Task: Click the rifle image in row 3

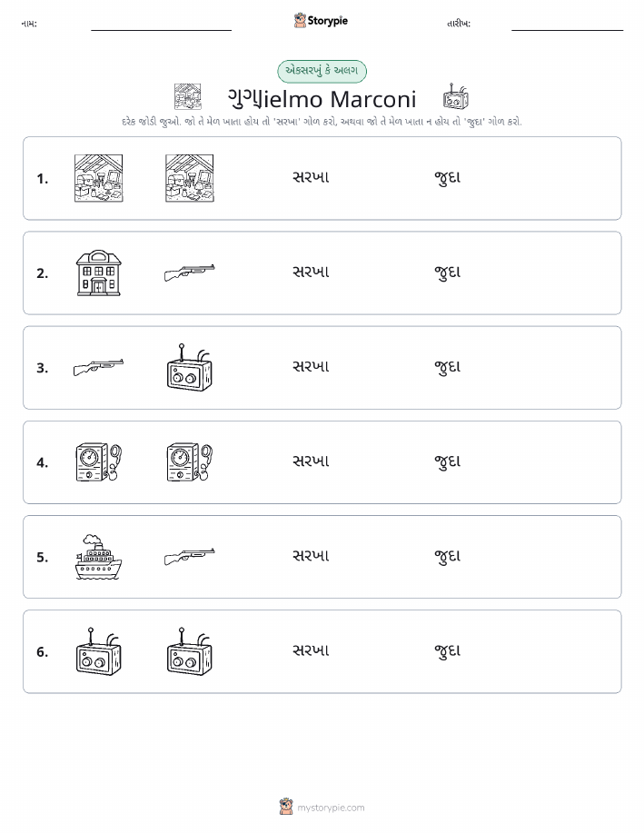Action: tap(98, 367)
